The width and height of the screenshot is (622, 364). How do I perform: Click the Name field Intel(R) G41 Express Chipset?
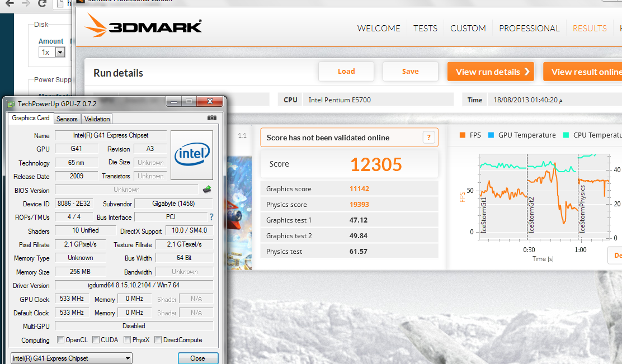[111, 135]
